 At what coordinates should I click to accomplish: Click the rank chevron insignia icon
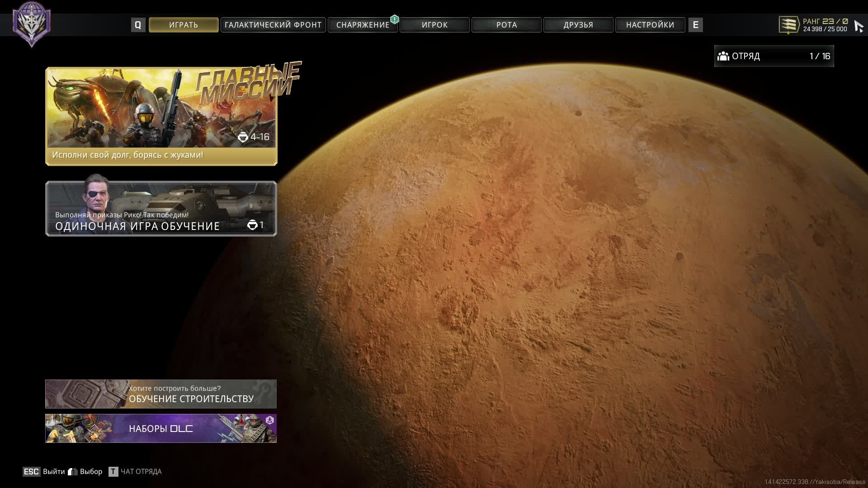tap(788, 25)
